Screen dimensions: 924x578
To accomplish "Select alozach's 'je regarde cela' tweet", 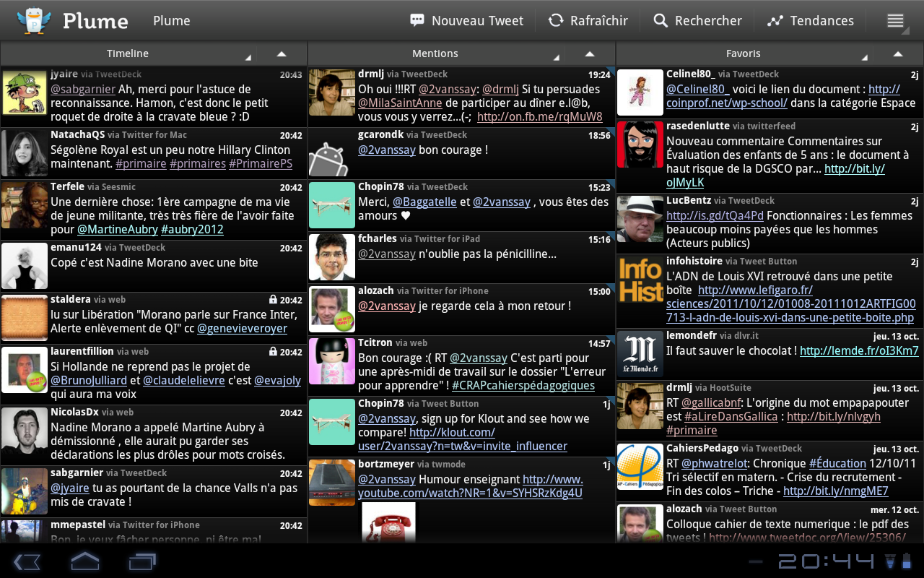I will pyautogui.click(x=462, y=309).
